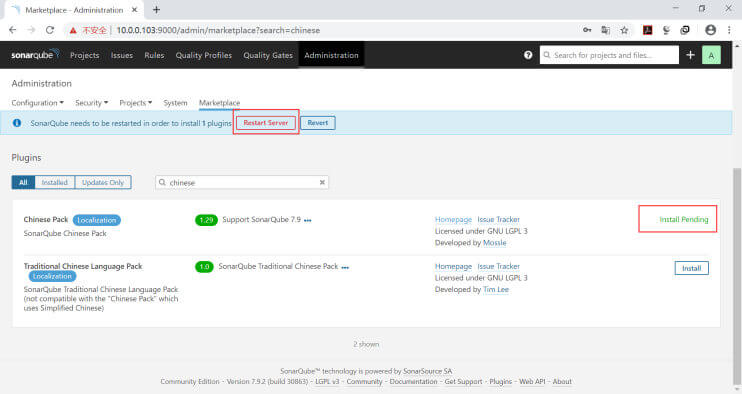This screenshot has height=394, width=742.
Task: Open the Issues navbar item
Action: click(122, 55)
